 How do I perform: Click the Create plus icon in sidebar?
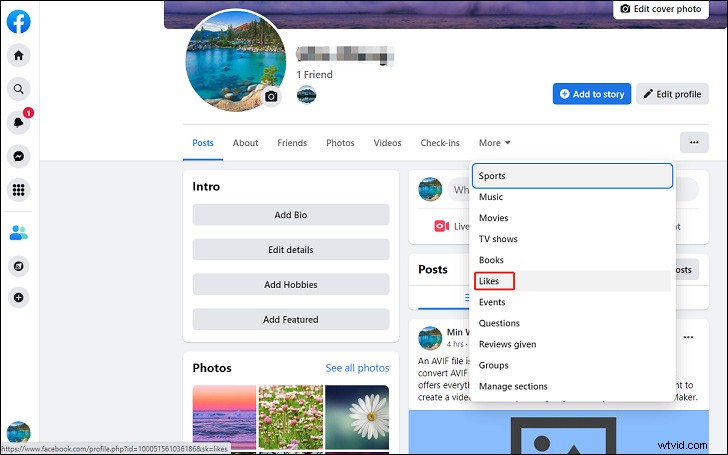[19, 298]
